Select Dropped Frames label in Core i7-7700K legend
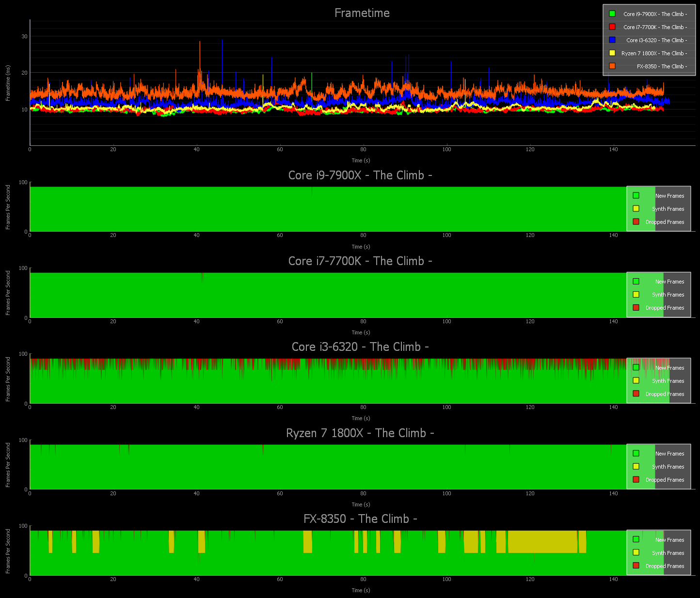This screenshot has height=598, width=700. (x=665, y=308)
